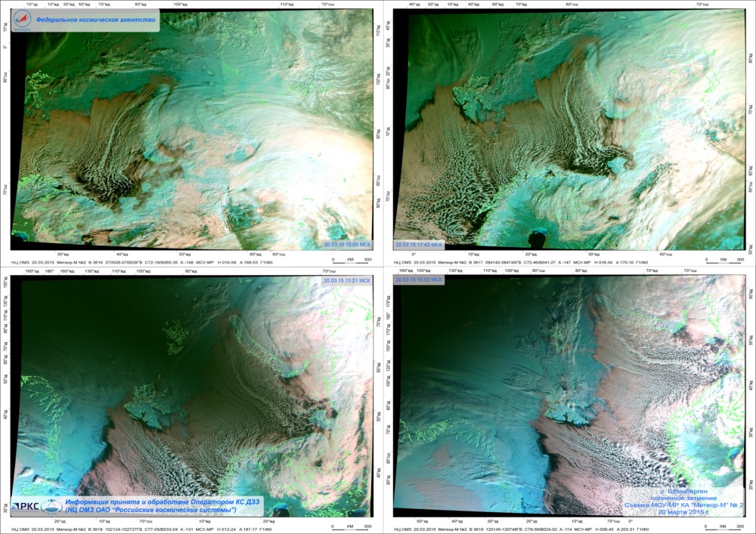Click the "Информация принята и обработана Оператором КС ДЗЗ" line
Image resolution: width=756 pixels, height=534 pixels.
[x=163, y=502]
